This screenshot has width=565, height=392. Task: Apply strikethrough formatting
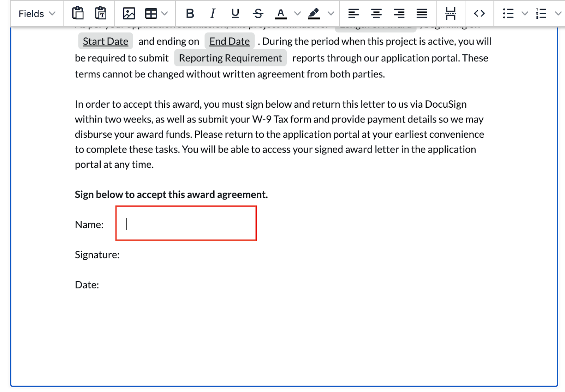pos(258,13)
